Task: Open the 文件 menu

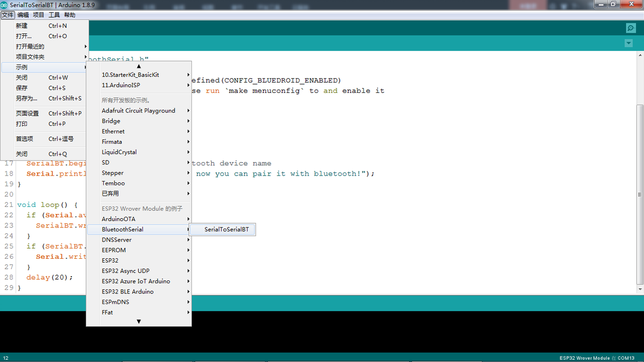Action: (x=8, y=15)
